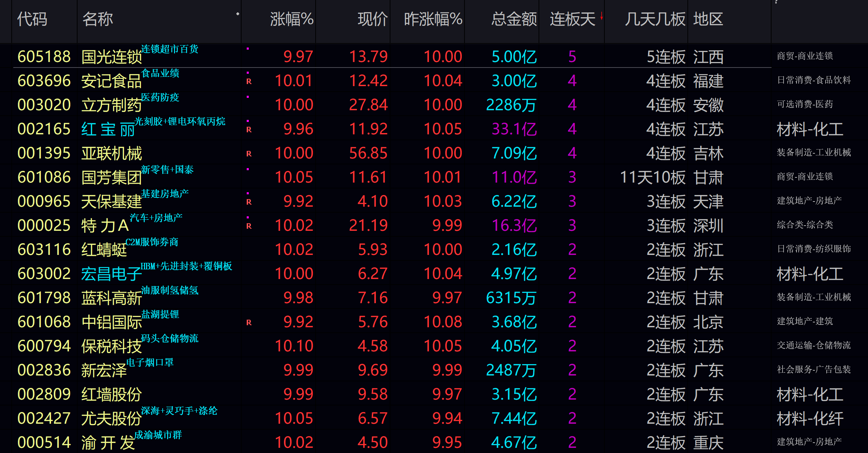Open stock name 宏昌电子
Image resolution: width=868 pixels, height=453 pixels.
[x=112, y=274]
